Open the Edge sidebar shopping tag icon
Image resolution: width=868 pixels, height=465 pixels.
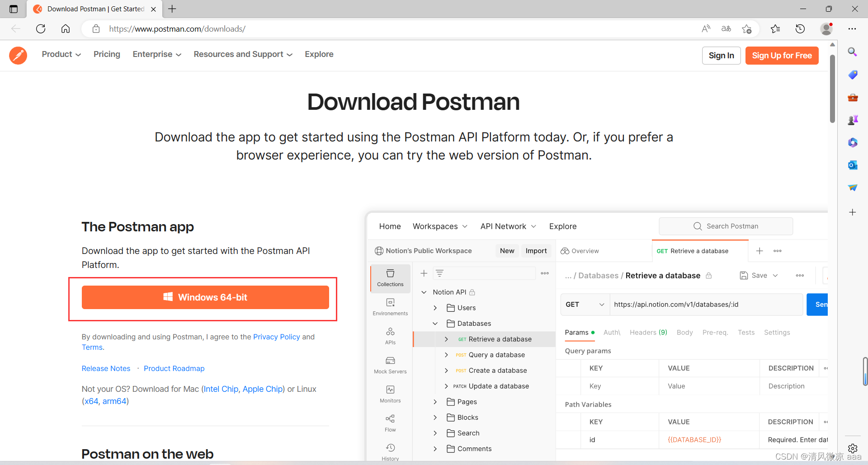point(853,75)
